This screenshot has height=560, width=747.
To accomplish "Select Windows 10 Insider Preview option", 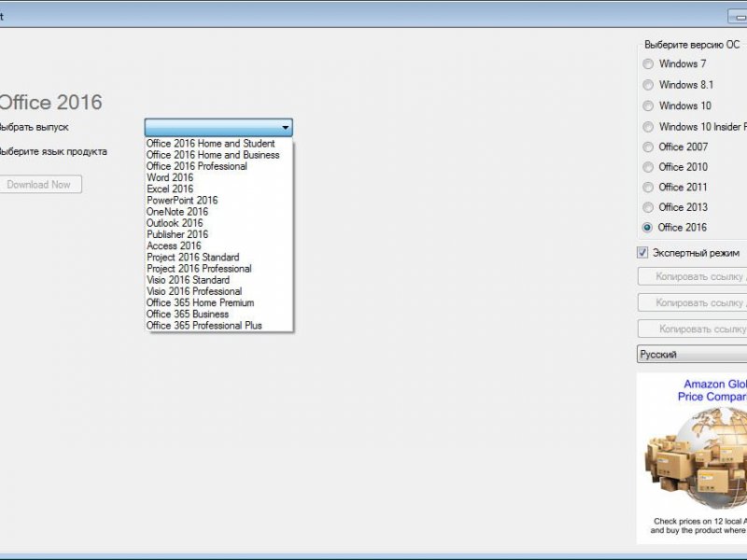I will [648, 127].
